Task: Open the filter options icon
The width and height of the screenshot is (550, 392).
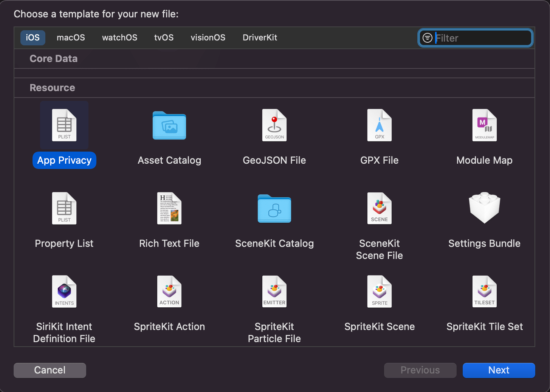Action: pos(427,38)
